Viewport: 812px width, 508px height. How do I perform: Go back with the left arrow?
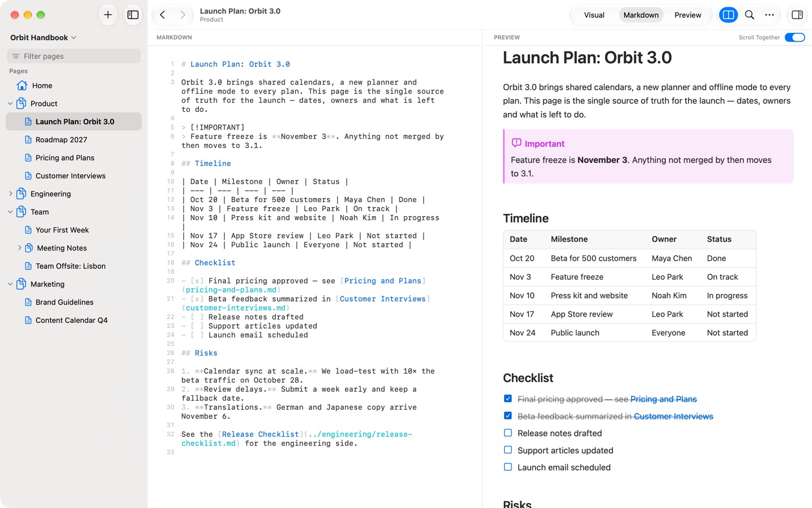click(162, 15)
